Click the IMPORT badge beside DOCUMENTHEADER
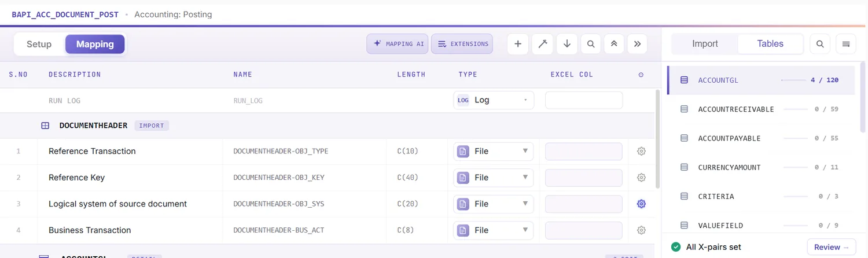Screen dimensions: 868x258 point(152,126)
